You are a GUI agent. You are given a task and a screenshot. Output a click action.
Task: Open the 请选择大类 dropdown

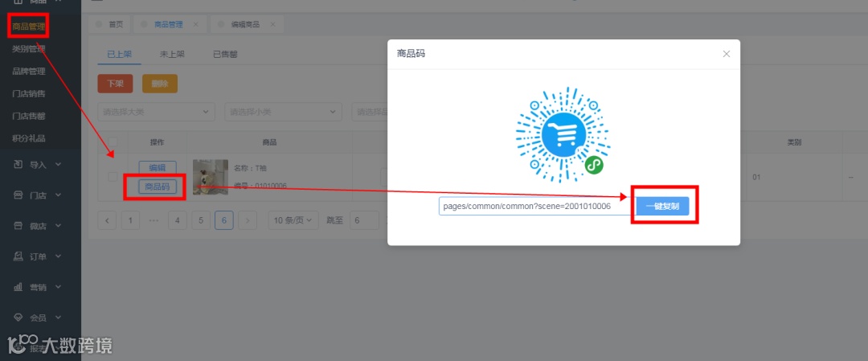point(156,112)
